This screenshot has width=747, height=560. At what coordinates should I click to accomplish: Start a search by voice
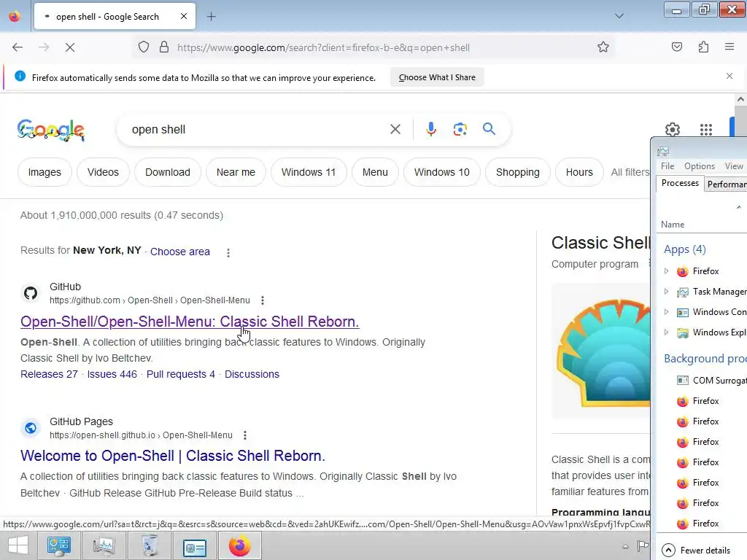coord(430,129)
